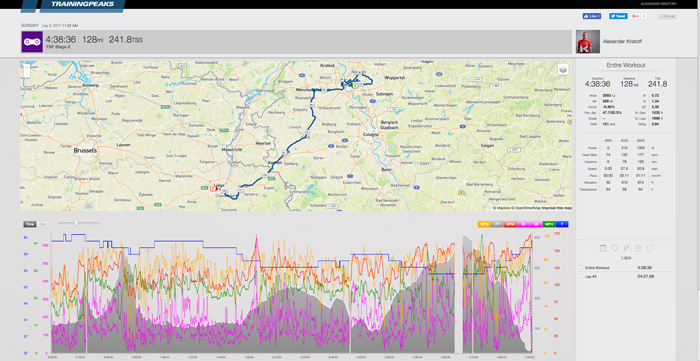
Task: Open the power peaks lightning icon
Action: tap(626, 248)
